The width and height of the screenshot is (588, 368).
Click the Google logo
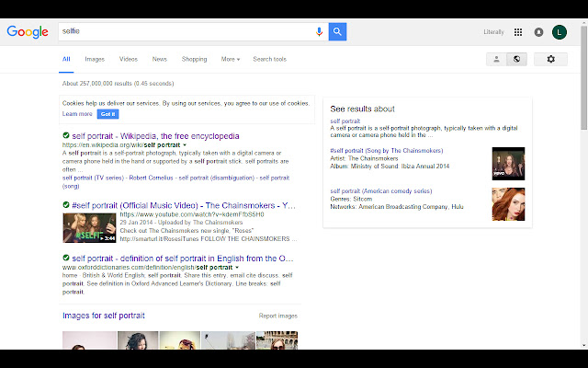tap(28, 32)
